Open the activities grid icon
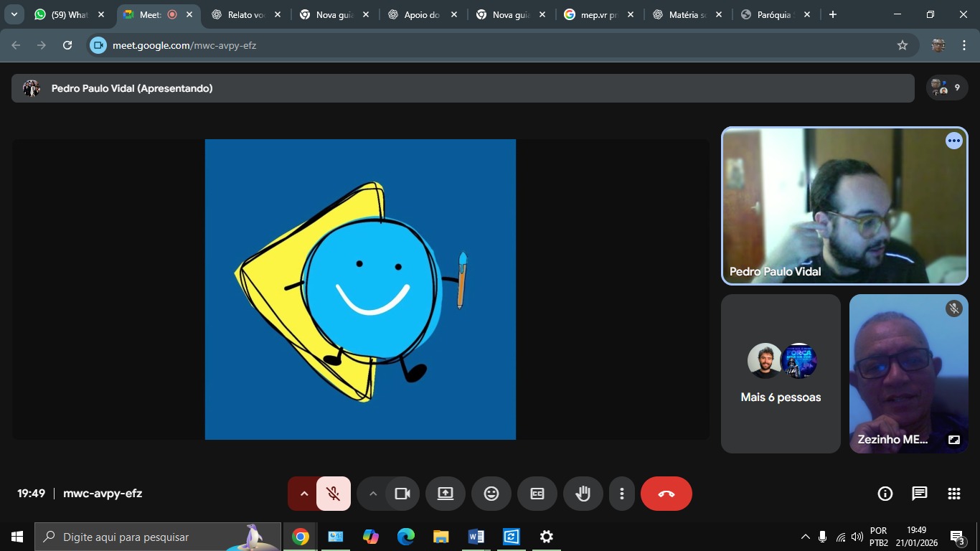This screenshot has width=980, height=551. point(953,494)
